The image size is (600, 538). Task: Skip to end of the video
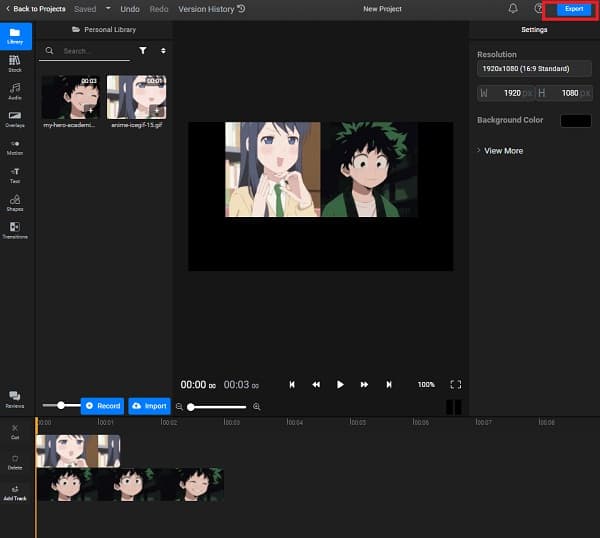[389, 384]
